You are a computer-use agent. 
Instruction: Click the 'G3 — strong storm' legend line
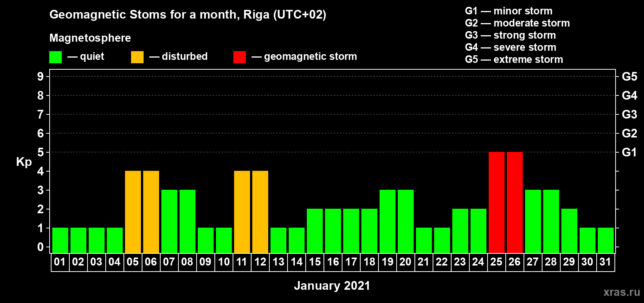(x=510, y=35)
